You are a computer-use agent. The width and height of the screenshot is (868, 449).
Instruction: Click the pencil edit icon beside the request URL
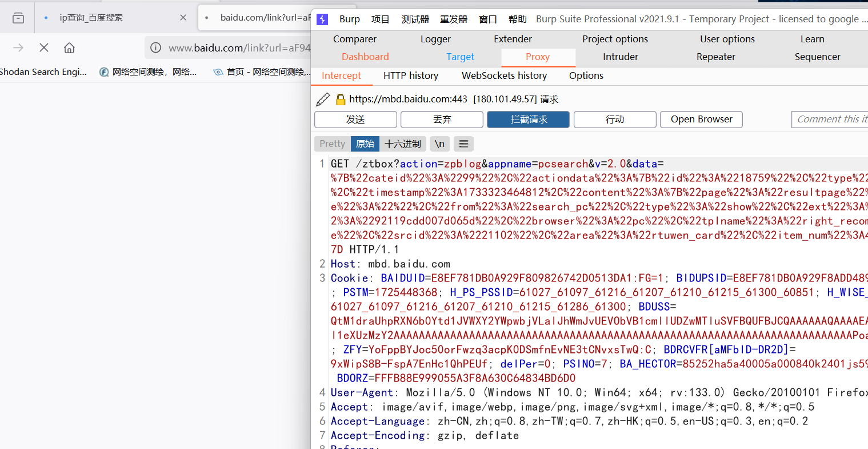coord(323,100)
